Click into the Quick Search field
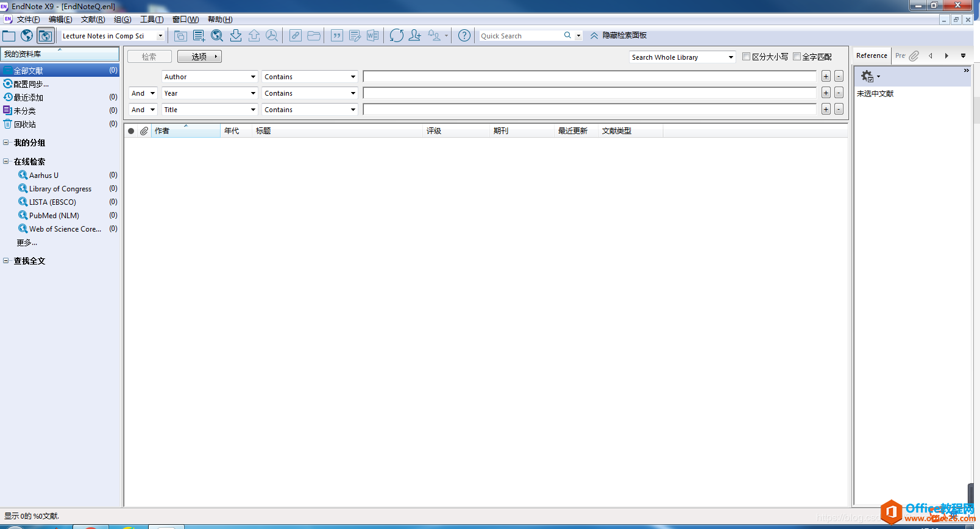The width and height of the screenshot is (980, 529). click(x=520, y=36)
